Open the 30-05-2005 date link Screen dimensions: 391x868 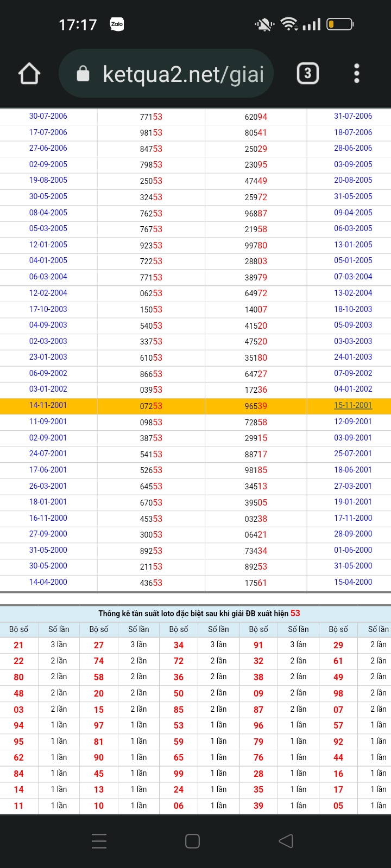click(48, 196)
